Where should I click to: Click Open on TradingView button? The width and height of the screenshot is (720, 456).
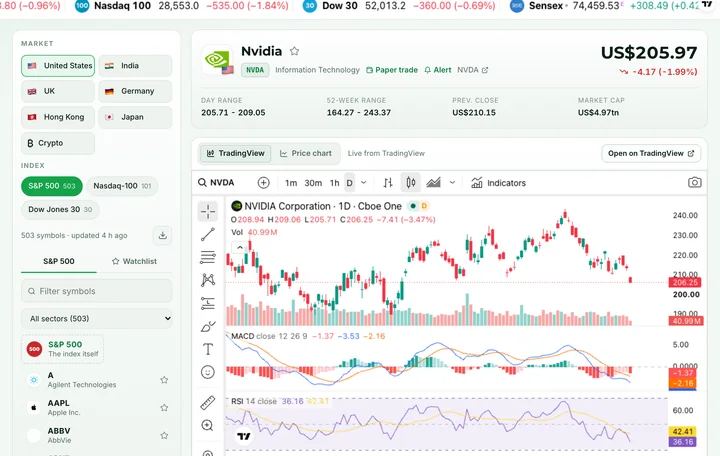[x=651, y=153]
